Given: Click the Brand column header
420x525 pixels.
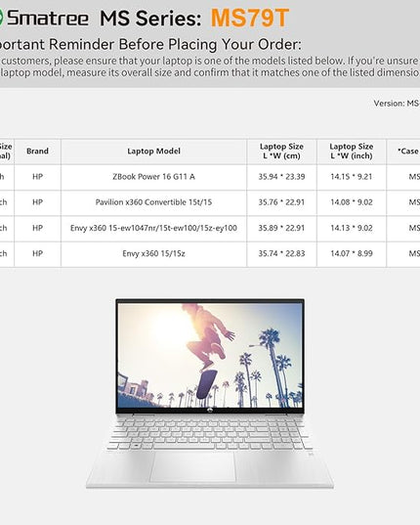Looking at the screenshot, I should tap(37, 151).
